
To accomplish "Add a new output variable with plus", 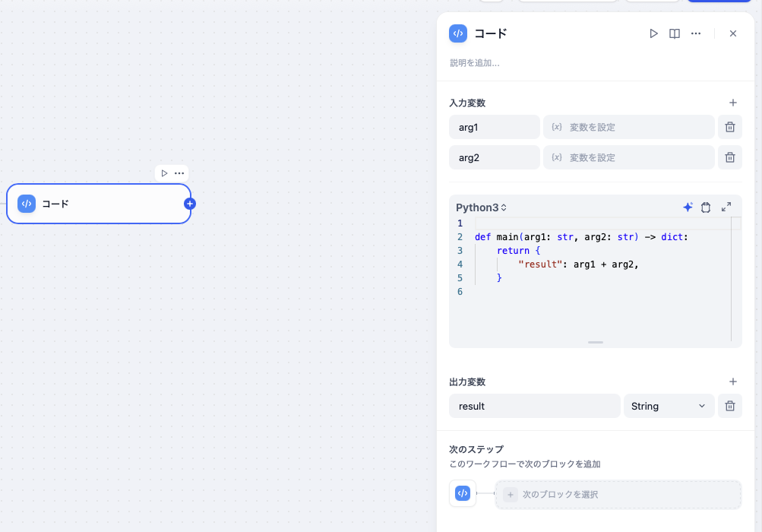I will [x=733, y=382].
